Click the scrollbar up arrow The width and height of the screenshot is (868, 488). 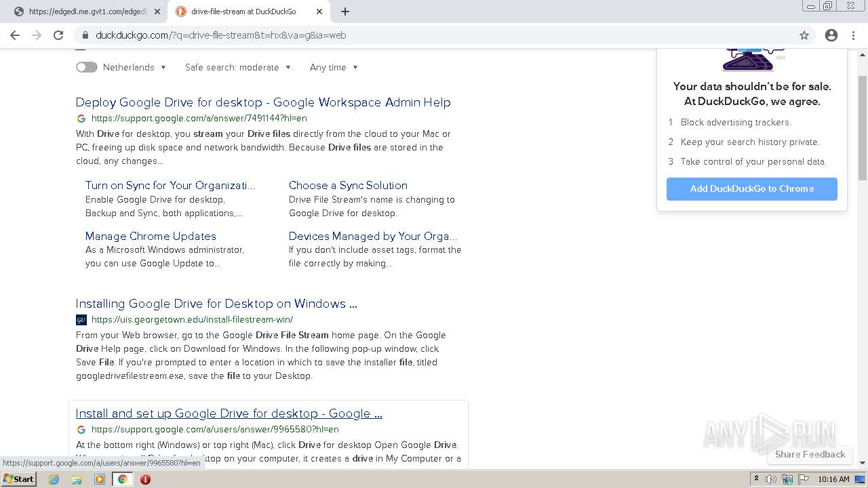point(863,54)
